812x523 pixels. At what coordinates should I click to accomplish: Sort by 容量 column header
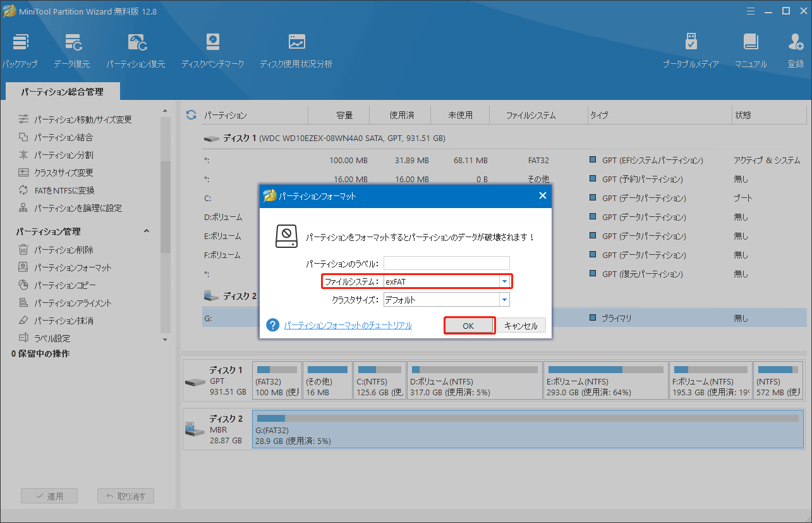[x=344, y=116]
